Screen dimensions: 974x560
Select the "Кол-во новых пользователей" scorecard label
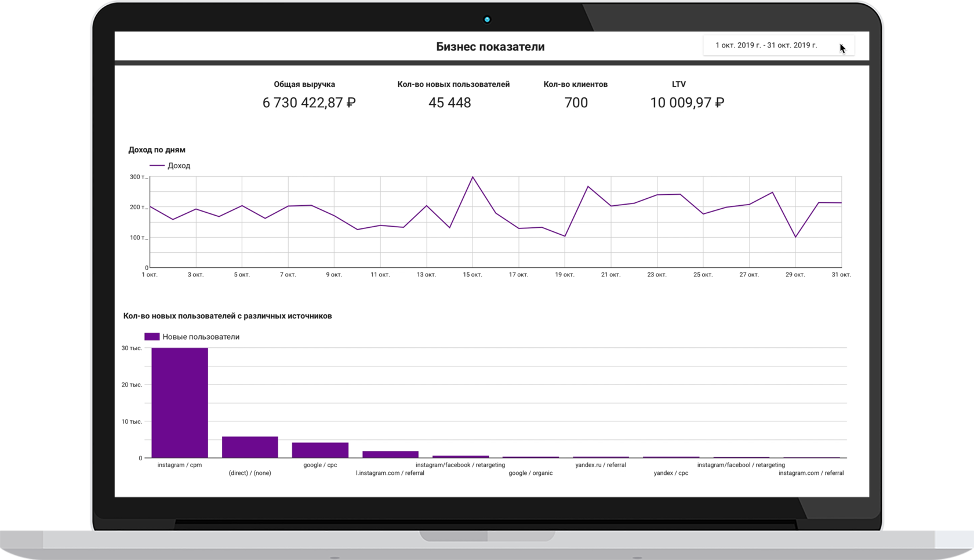453,85
